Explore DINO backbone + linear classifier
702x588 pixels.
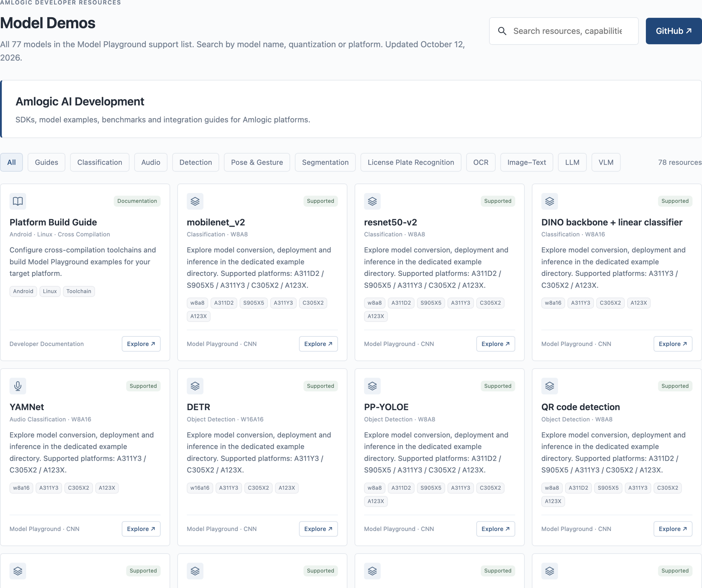pos(673,344)
